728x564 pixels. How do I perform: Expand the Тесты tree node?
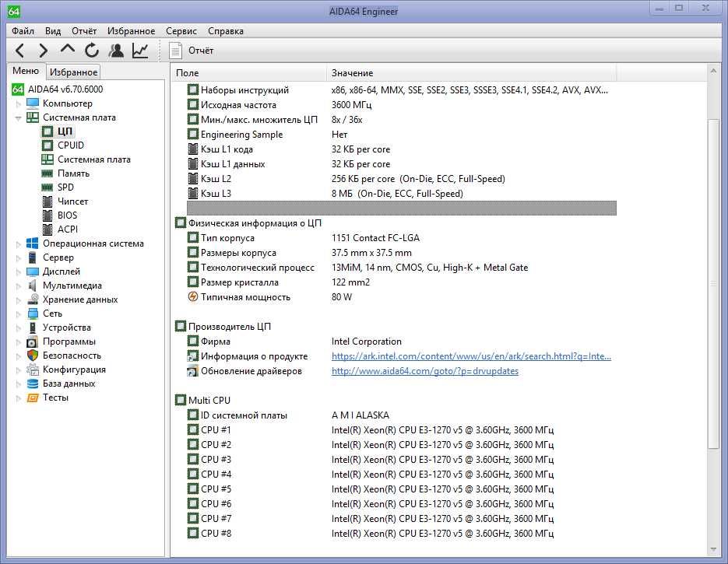[x=19, y=398]
